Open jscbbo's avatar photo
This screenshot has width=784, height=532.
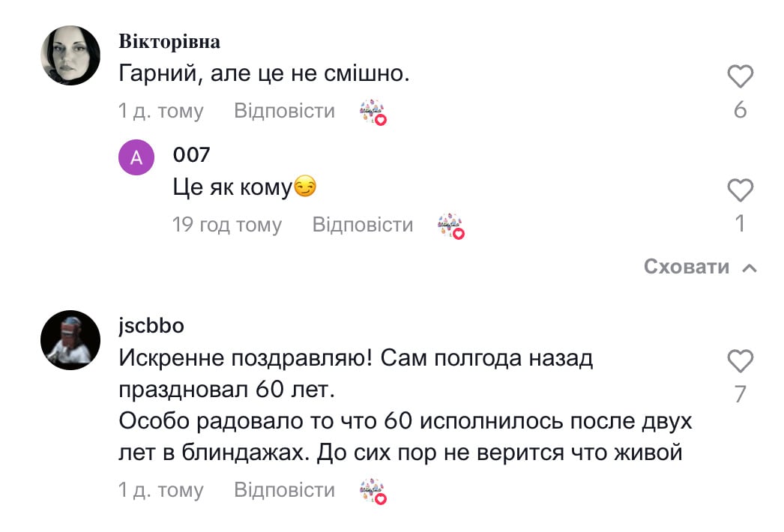click(x=71, y=339)
